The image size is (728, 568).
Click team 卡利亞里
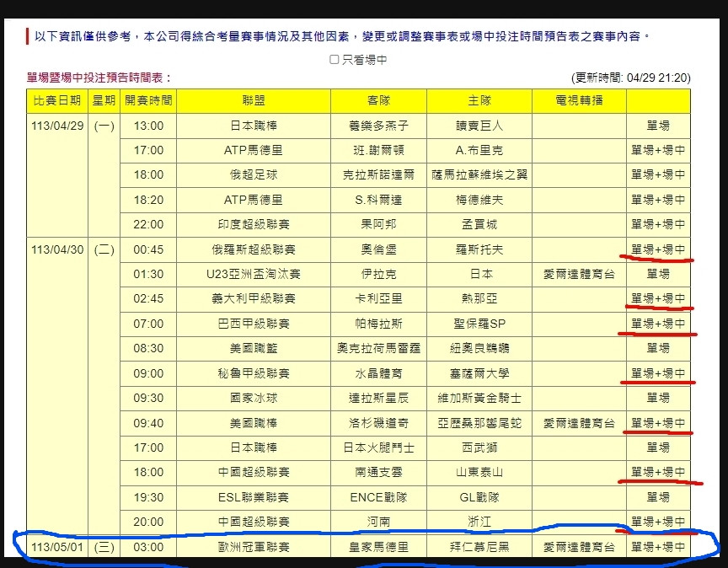coord(379,299)
